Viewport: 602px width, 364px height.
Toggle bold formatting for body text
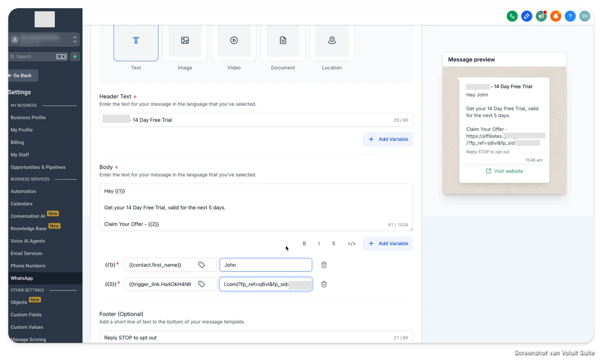pyautogui.click(x=304, y=243)
